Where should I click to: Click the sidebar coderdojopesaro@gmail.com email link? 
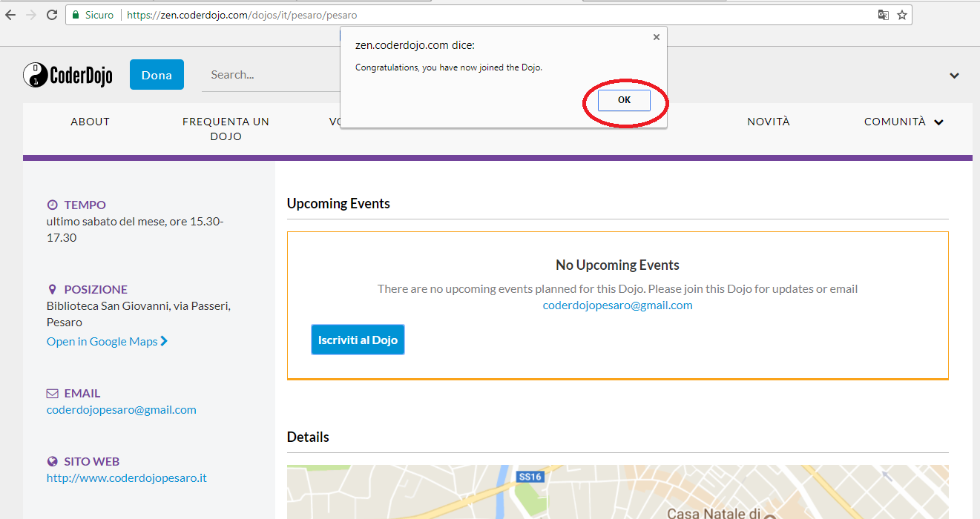(122, 410)
